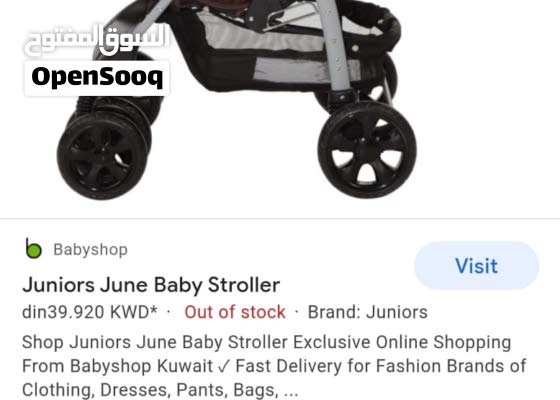Open Juniors June Baby Stroller title
Screen dimensions: 560x400
tap(151, 285)
